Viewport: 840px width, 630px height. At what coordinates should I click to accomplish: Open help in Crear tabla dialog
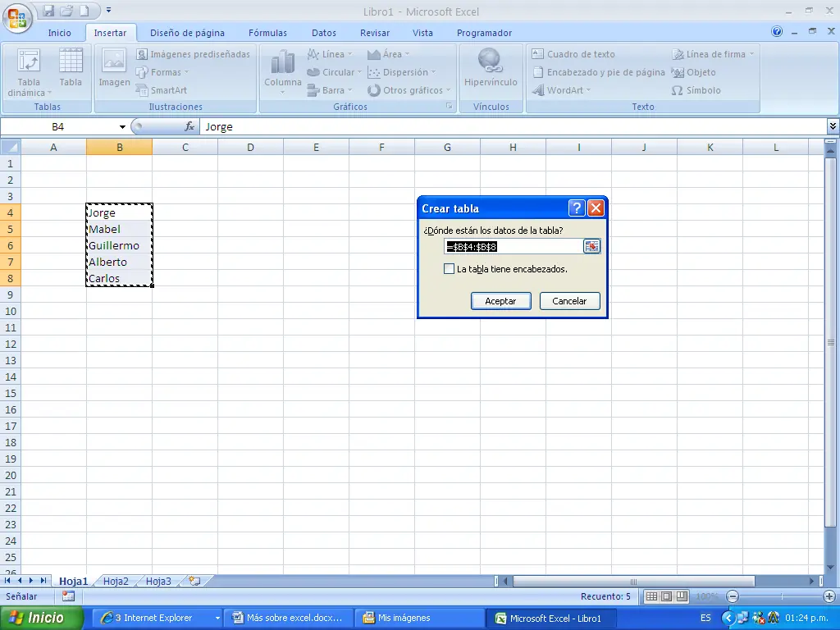tap(577, 208)
